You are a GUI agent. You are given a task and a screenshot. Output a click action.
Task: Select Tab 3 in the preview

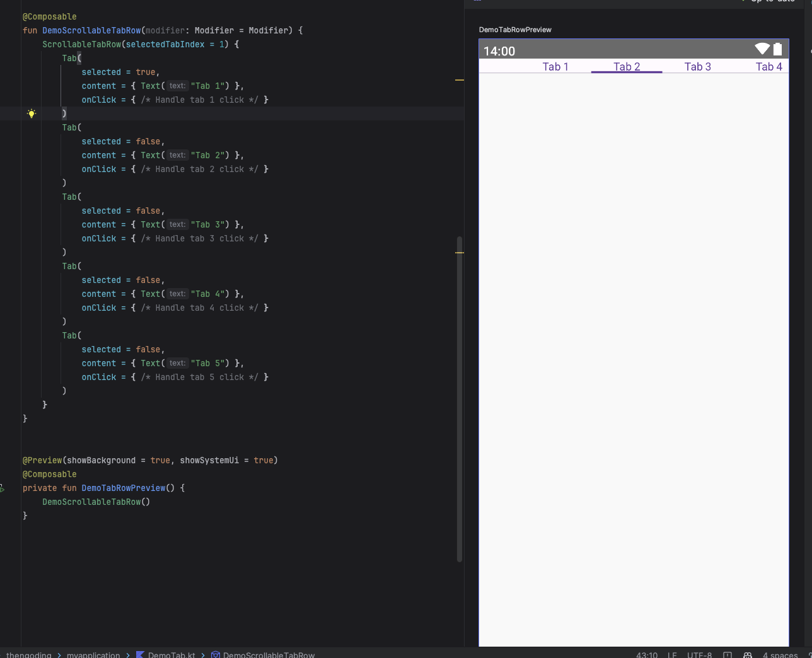click(698, 67)
